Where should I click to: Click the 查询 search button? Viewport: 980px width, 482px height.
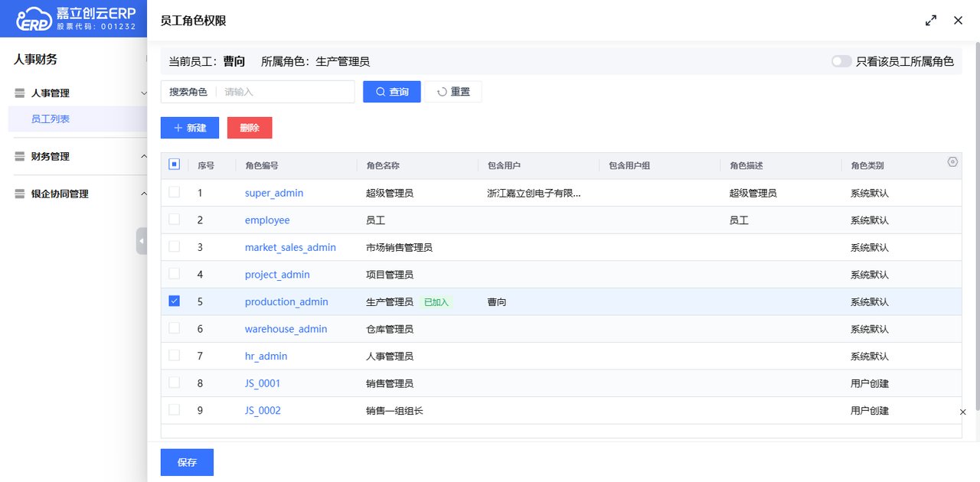pyautogui.click(x=392, y=92)
